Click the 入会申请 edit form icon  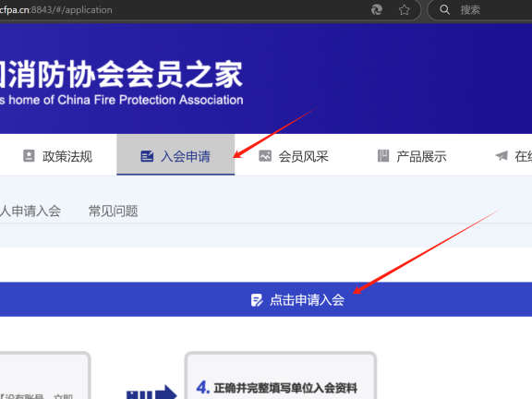pos(147,156)
